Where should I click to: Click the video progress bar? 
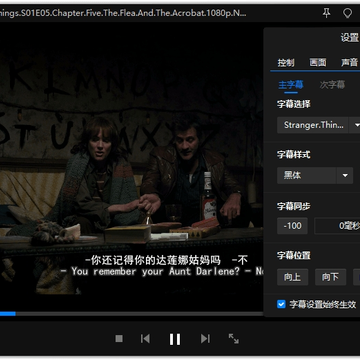(132, 314)
